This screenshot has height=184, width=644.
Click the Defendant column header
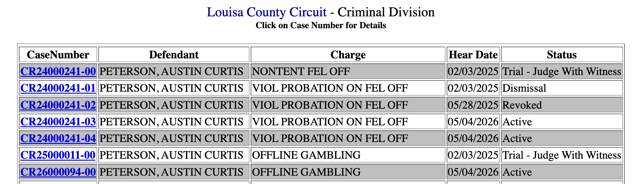(x=174, y=54)
